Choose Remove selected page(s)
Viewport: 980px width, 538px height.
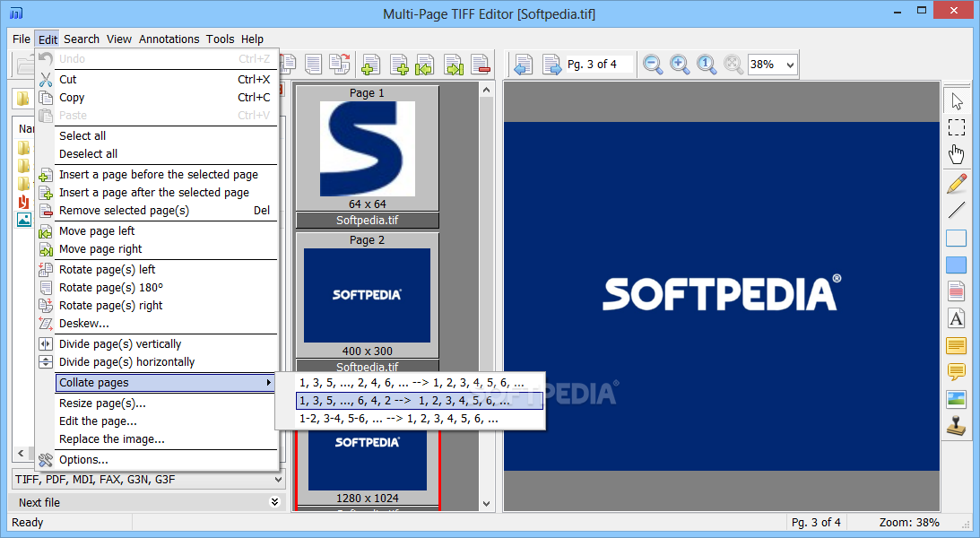[156, 211]
